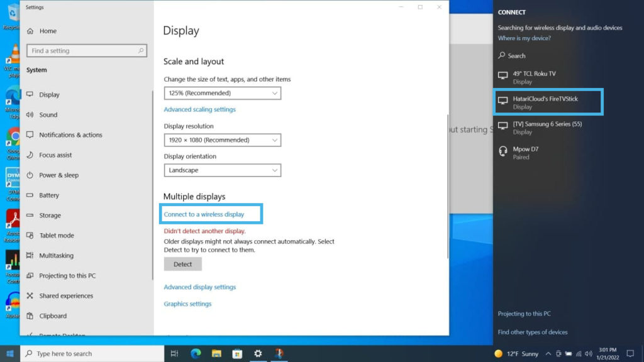Screen dimensions: 644x362
Task: Open the volume icon in system tray
Action: (x=589, y=353)
